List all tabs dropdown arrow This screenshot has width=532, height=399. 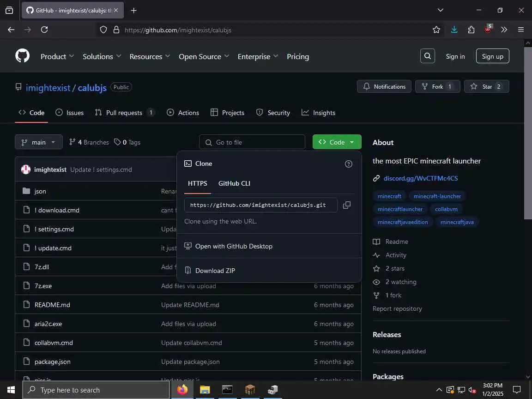coord(441,10)
